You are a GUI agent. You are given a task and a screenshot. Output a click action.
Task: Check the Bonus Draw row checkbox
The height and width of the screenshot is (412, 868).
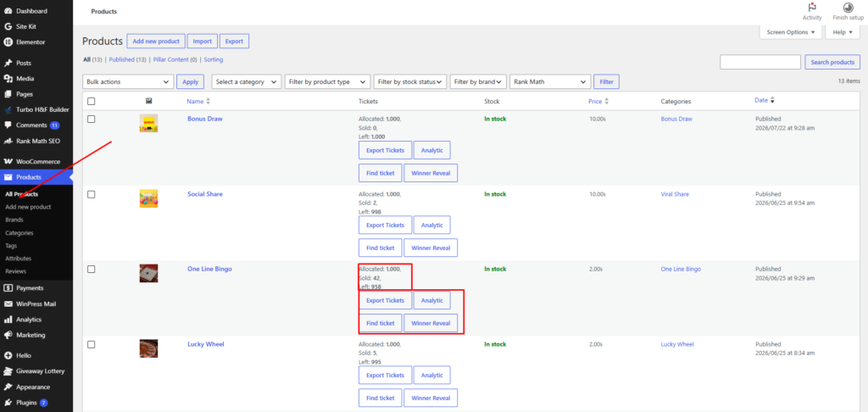92,119
